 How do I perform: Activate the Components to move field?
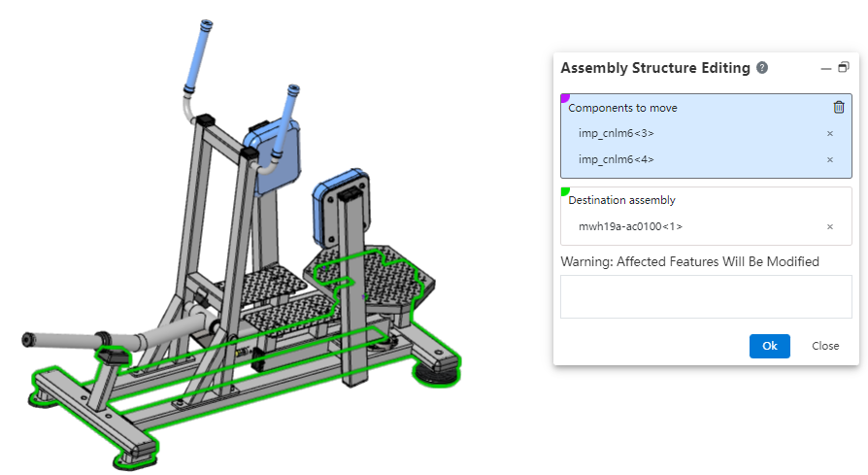coord(680,108)
